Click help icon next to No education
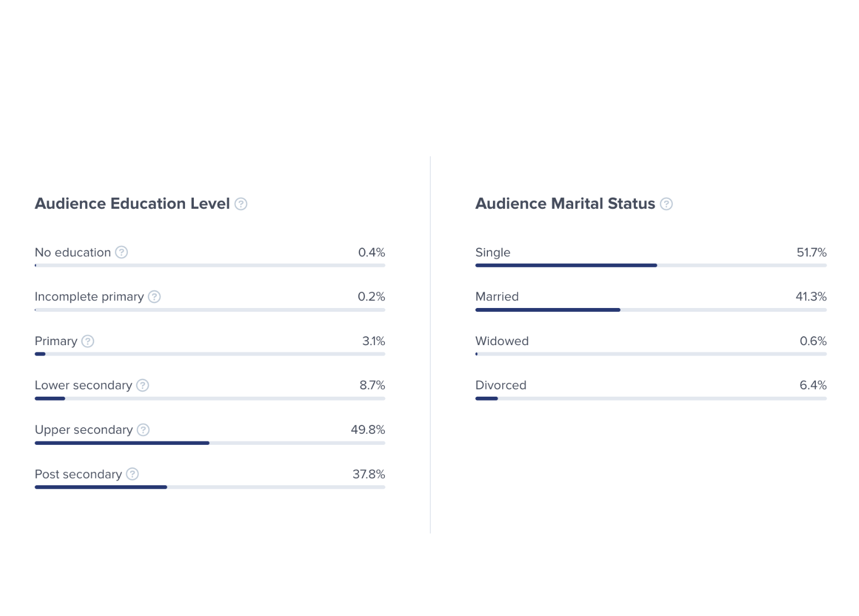The width and height of the screenshot is (859, 616). [x=121, y=253]
